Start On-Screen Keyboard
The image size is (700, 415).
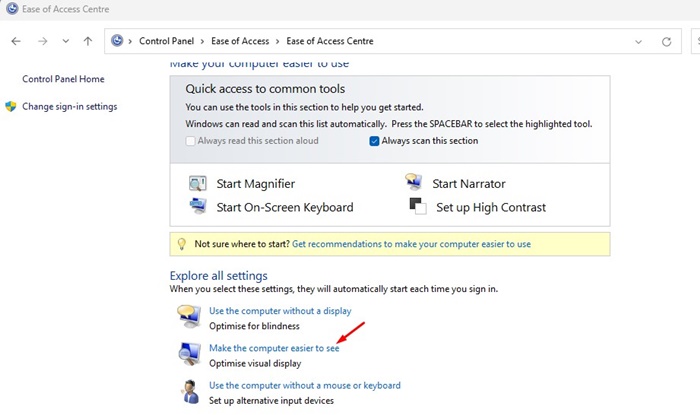click(285, 208)
